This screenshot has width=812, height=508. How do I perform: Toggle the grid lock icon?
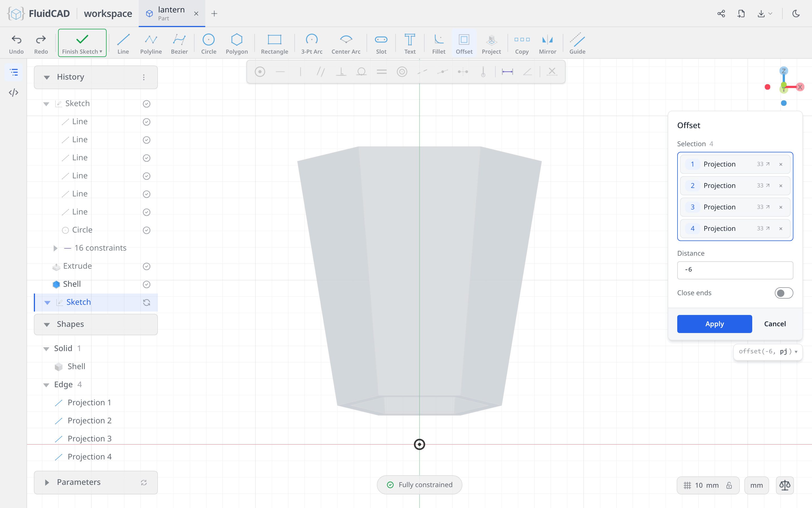click(729, 485)
